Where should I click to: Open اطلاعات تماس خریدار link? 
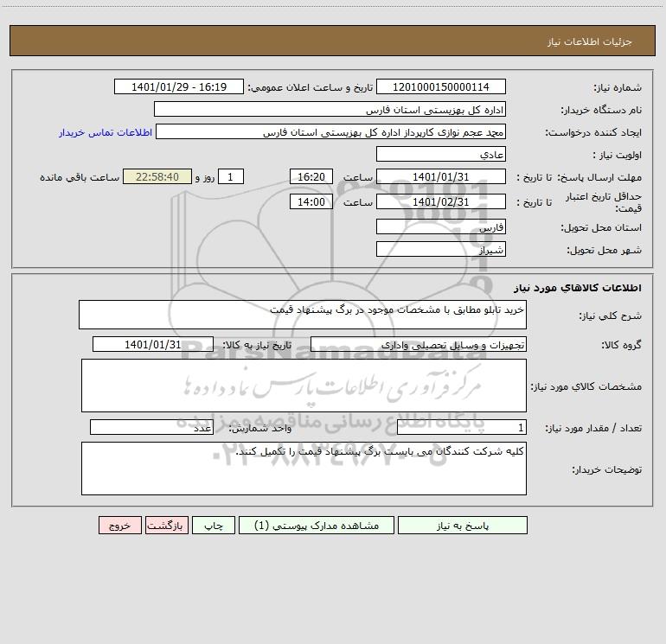point(106,132)
